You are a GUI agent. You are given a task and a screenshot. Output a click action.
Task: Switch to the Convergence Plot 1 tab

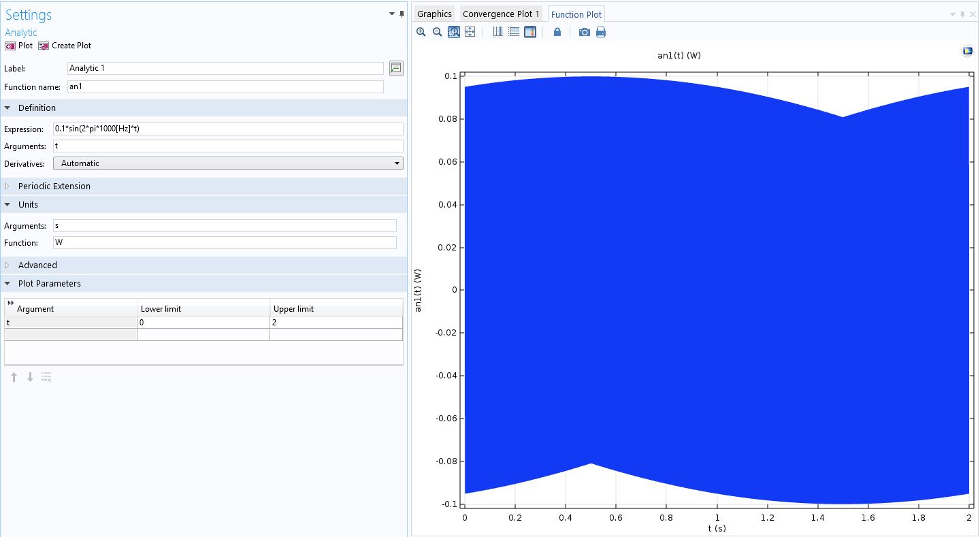501,14
